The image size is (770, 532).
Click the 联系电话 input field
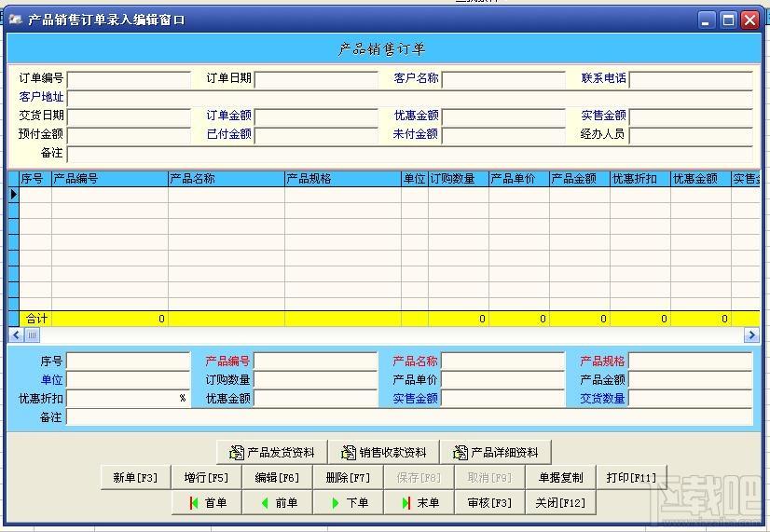691,79
